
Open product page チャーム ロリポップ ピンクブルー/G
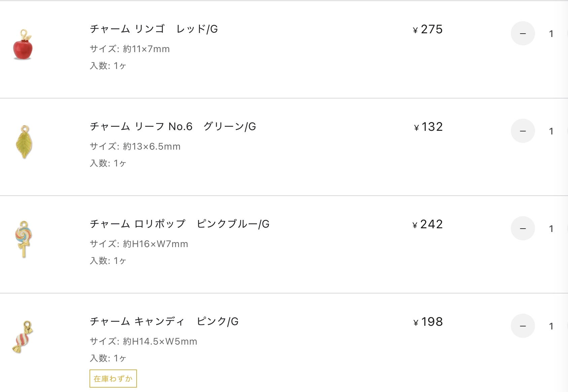tap(180, 224)
